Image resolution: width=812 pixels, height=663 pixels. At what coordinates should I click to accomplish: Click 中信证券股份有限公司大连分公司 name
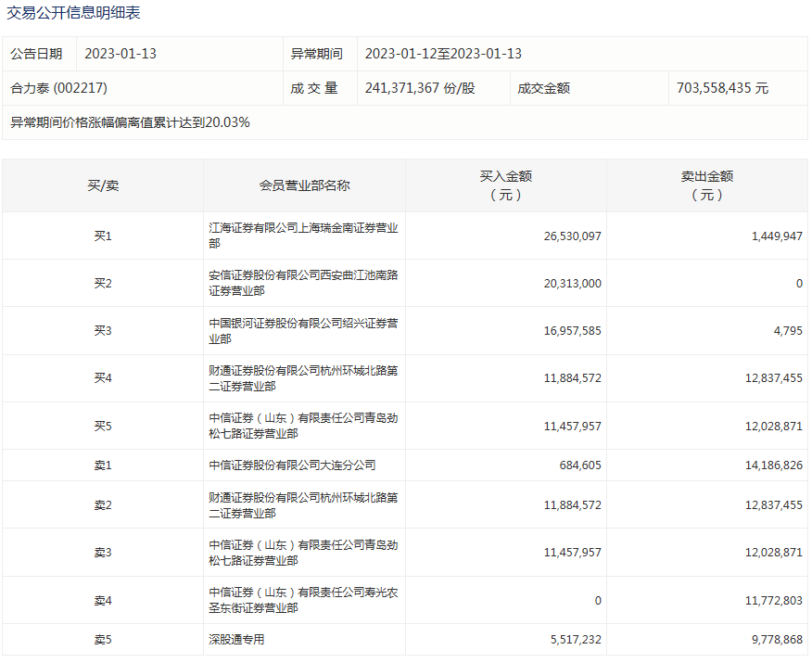292,465
